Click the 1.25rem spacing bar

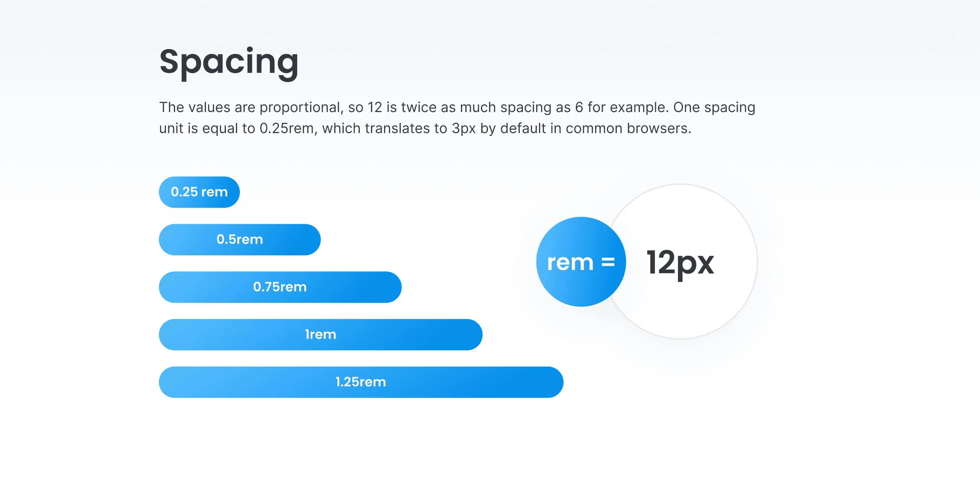click(x=361, y=382)
